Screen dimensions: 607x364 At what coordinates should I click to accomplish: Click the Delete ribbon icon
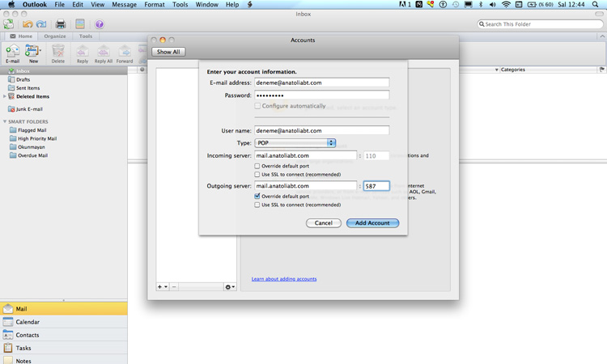[58, 53]
